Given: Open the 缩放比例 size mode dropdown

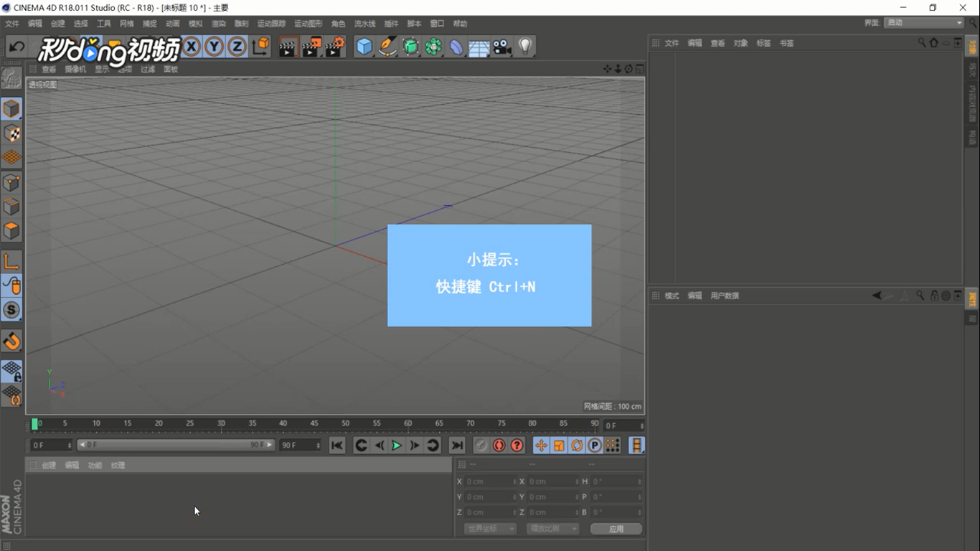Looking at the screenshot, I should point(553,529).
